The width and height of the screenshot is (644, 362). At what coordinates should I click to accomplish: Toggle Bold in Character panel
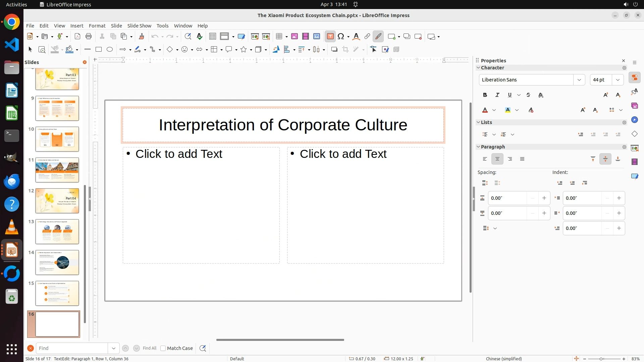pos(485,95)
